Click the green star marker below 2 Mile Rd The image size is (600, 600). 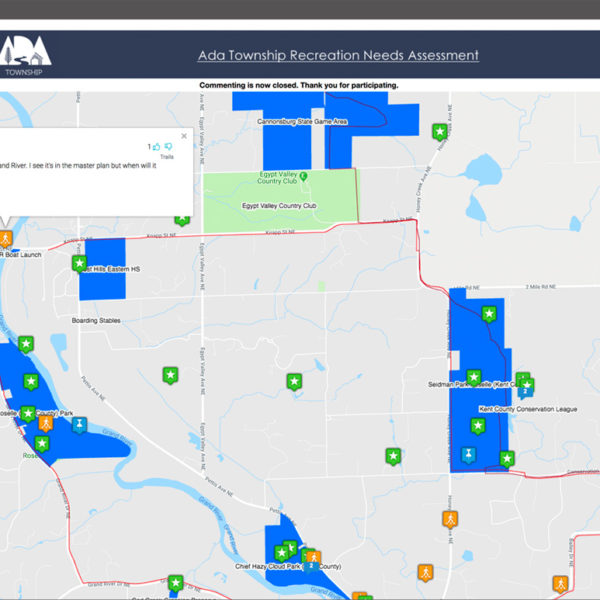click(x=489, y=313)
